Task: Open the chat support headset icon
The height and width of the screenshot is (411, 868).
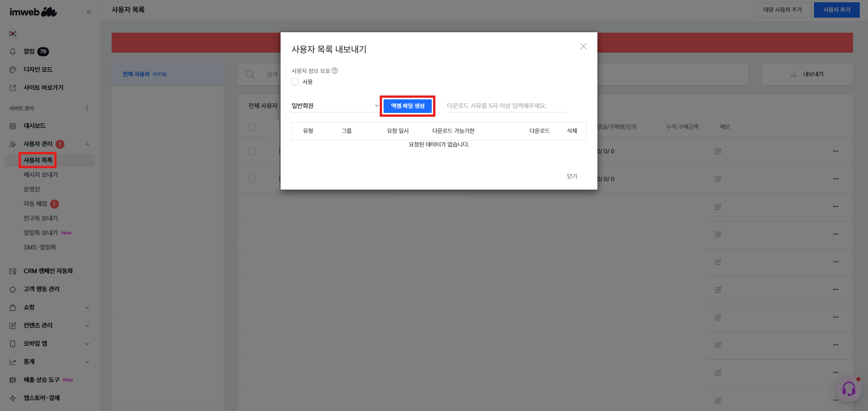Action: tap(848, 389)
